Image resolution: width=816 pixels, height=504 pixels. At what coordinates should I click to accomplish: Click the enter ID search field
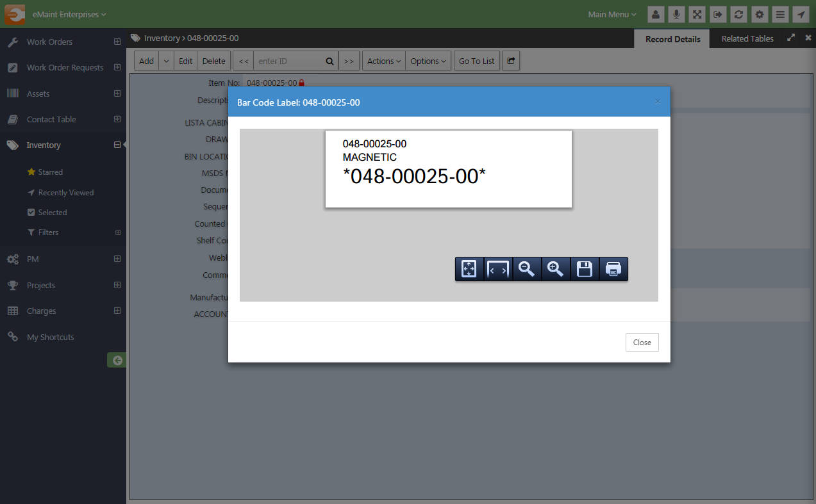(288, 61)
